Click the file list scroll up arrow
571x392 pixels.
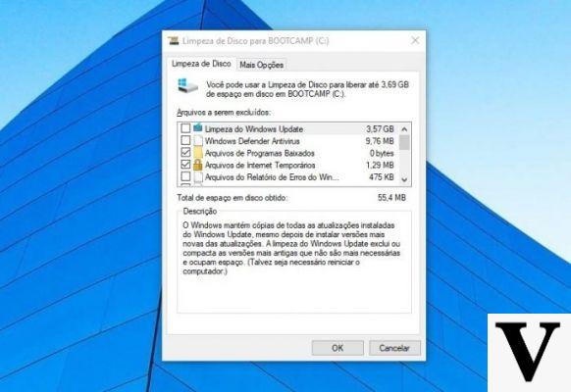[404, 129]
